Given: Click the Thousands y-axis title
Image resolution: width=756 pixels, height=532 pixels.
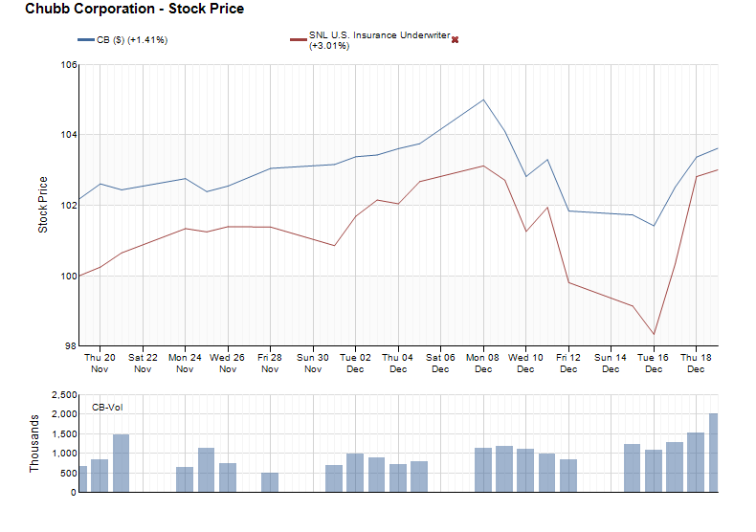Looking at the screenshot, I should point(35,443).
